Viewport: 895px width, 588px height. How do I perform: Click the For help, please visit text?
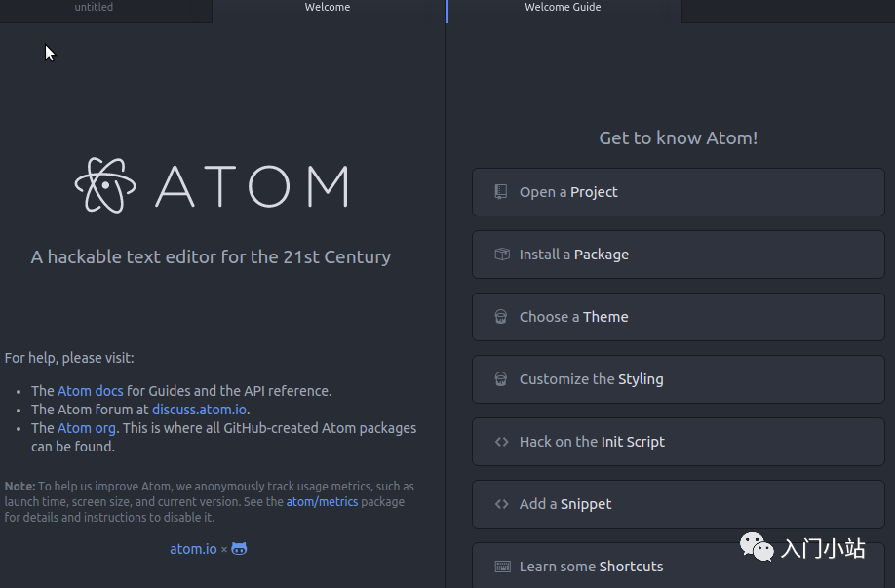point(69,358)
